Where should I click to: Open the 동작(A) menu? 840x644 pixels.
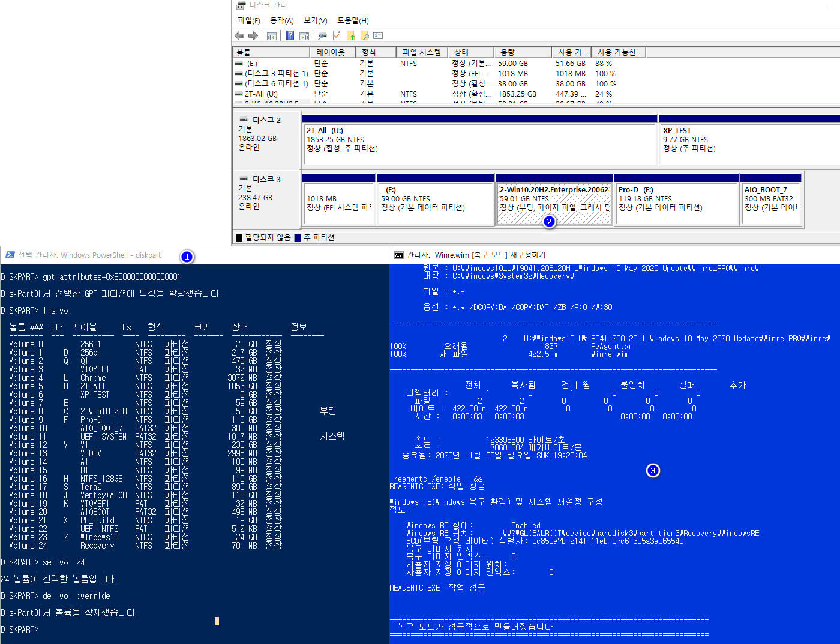click(x=281, y=20)
